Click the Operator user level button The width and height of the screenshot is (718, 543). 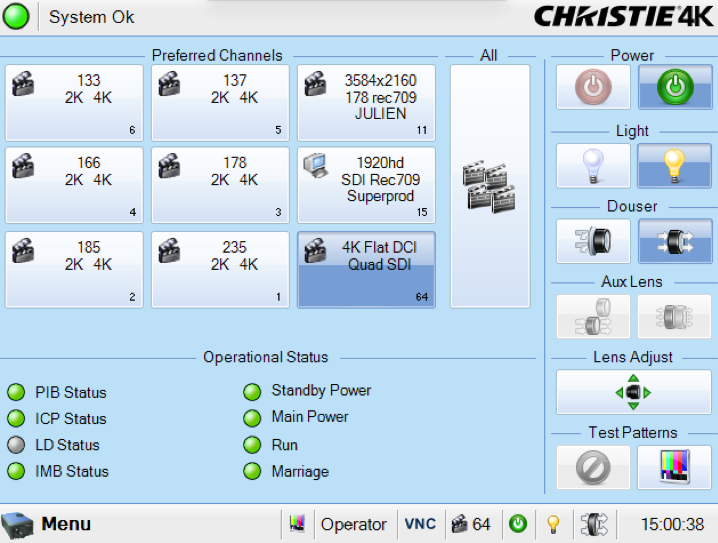353,524
